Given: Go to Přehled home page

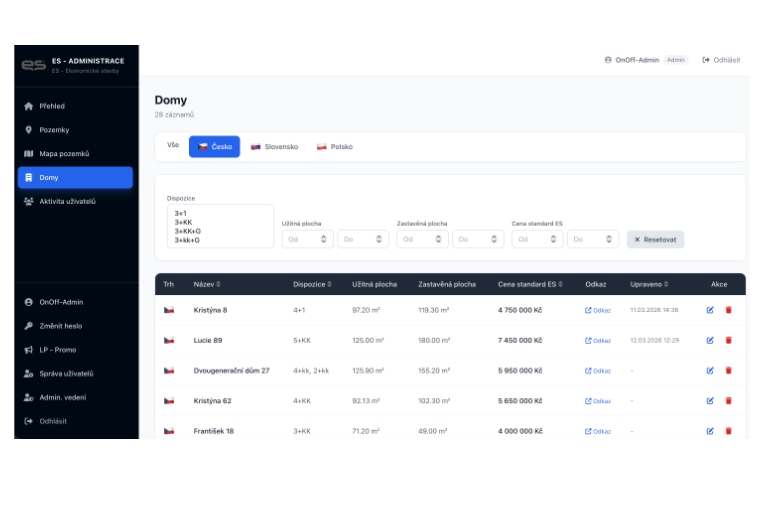Looking at the screenshot, I should pyautogui.click(x=52, y=106).
